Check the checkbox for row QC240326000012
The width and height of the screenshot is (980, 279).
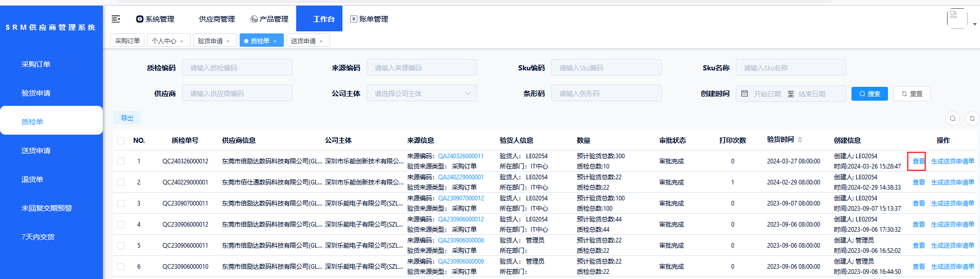coord(121,161)
